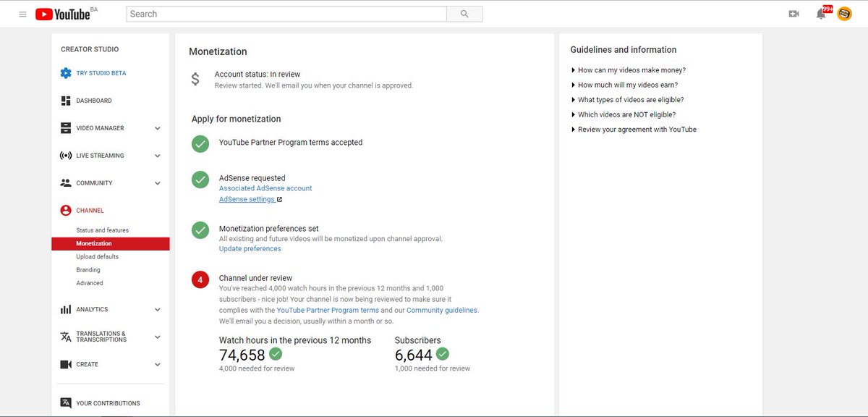Image resolution: width=868 pixels, height=417 pixels.
Task: Click 'Account status: In review' text
Action: (258, 74)
